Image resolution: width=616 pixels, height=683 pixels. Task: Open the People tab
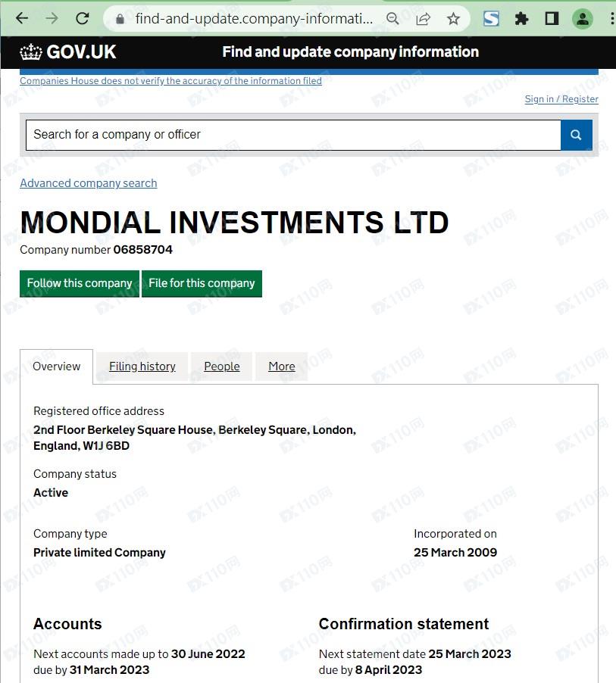click(221, 366)
